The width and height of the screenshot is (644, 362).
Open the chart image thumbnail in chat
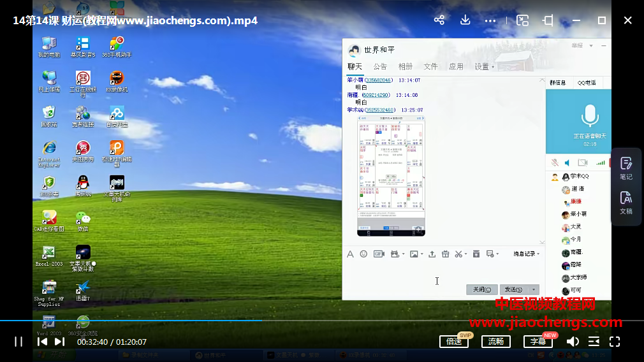[391, 176]
